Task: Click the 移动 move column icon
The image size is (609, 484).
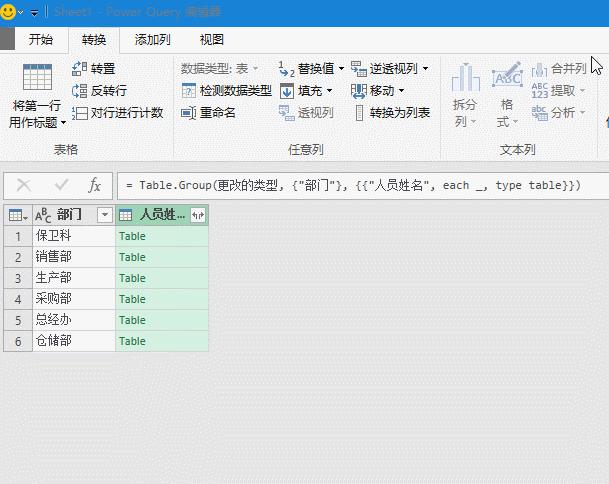Action: tap(358, 91)
